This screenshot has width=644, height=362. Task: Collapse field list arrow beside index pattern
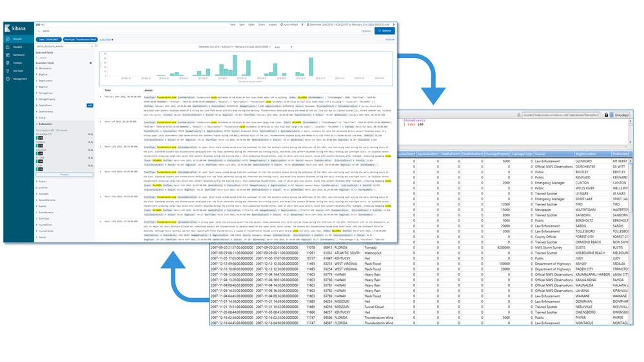(x=97, y=46)
